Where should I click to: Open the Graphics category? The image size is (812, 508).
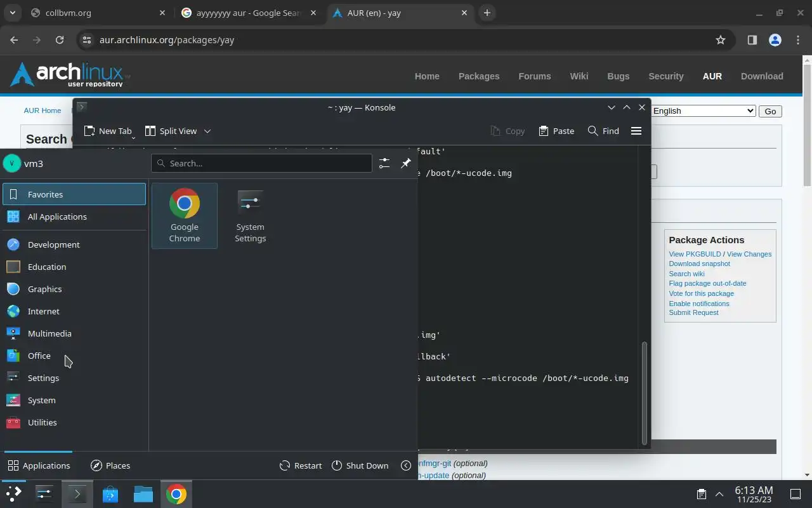(x=74, y=289)
